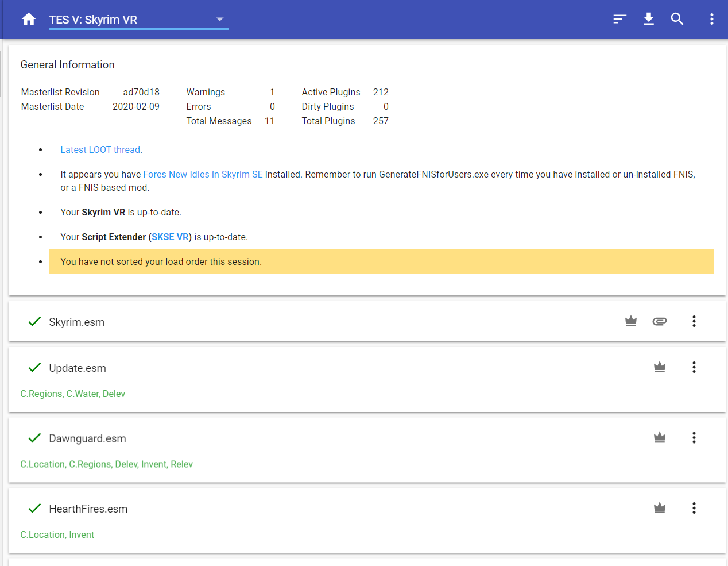Select the Update.esm plugin name
The height and width of the screenshot is (566, 728).
pos(78,368)
